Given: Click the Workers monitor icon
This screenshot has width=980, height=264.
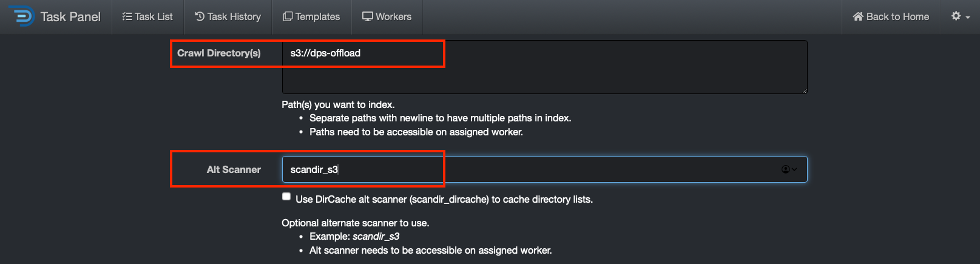Looking at the screenshot, I should click(368, 16).
